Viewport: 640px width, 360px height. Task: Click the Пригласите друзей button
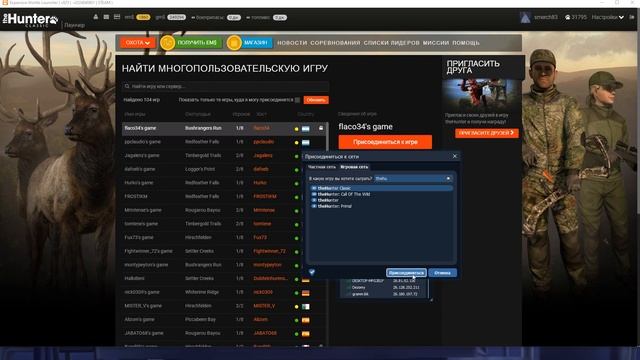[x=487, y=133]
